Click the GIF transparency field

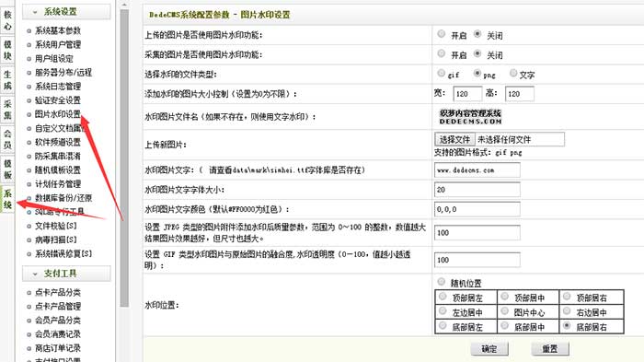pos(477,260)
